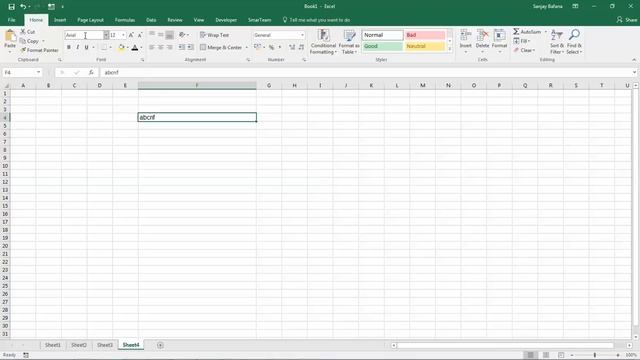The height and width of the screenshot is (360, 640).
Task: Open the font name dropdown
Action: [106, 35]
